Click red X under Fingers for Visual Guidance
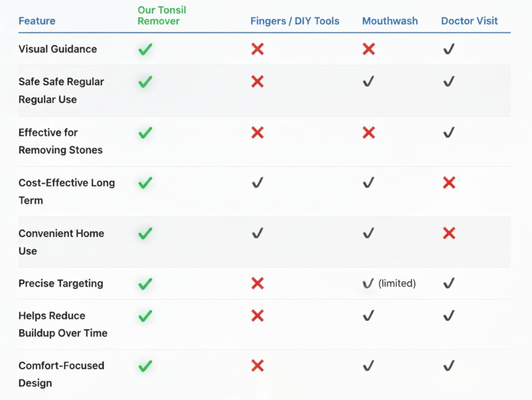Image resolution: width=532 pixels, height=400 pixels. coord(258,49)
